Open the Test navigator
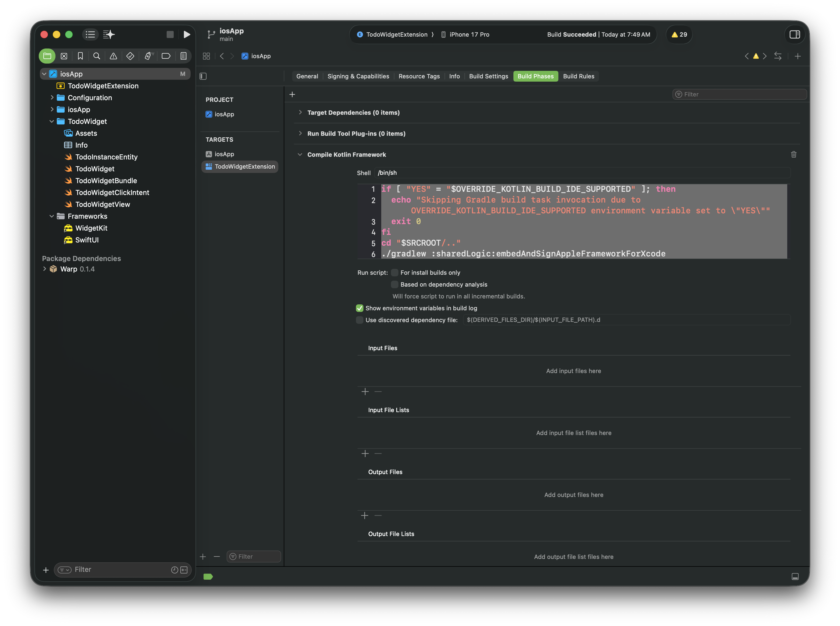 tap(130, 56)
